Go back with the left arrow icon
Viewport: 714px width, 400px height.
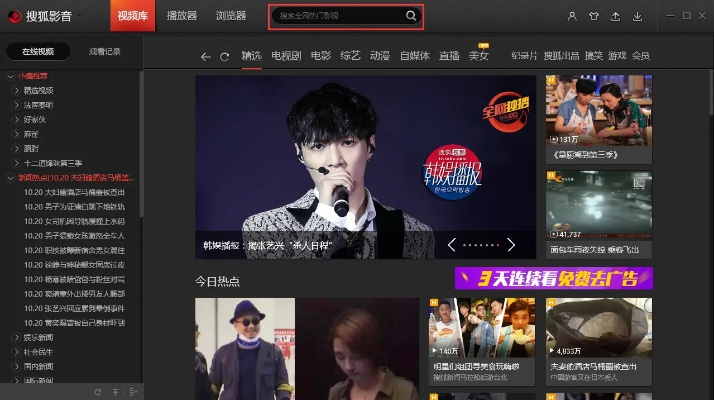pos(206,56)
